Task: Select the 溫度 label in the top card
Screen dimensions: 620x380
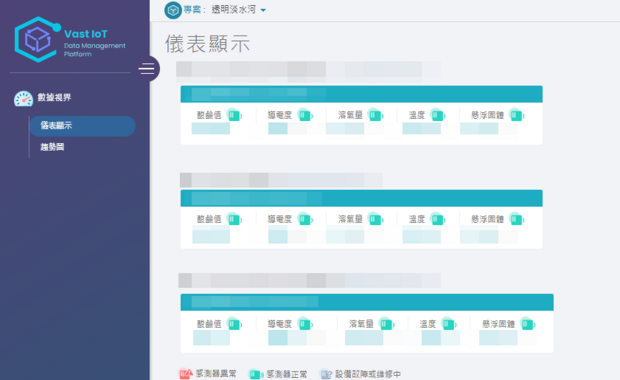Action: (x=417, y=115)
